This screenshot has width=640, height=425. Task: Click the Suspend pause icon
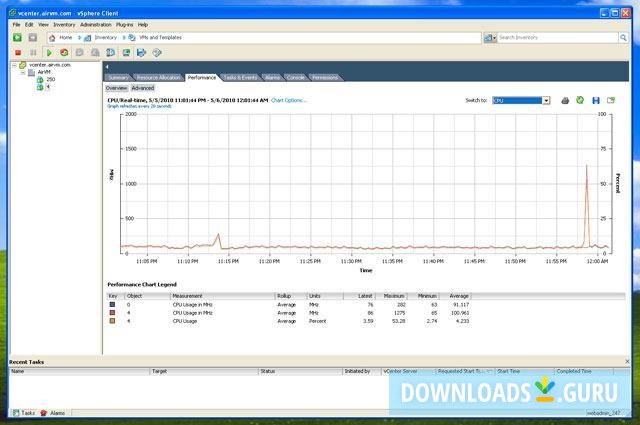[33, 53]
